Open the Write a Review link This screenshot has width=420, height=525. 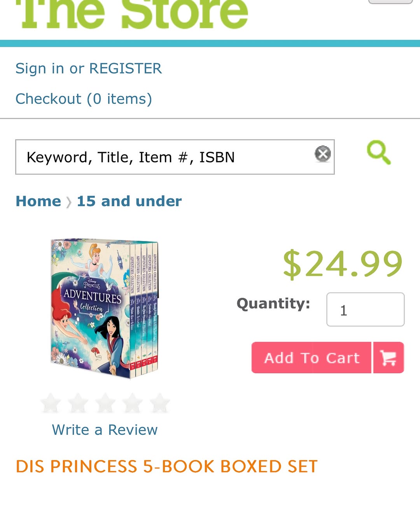pyautogui.click(x=105, y=430)
